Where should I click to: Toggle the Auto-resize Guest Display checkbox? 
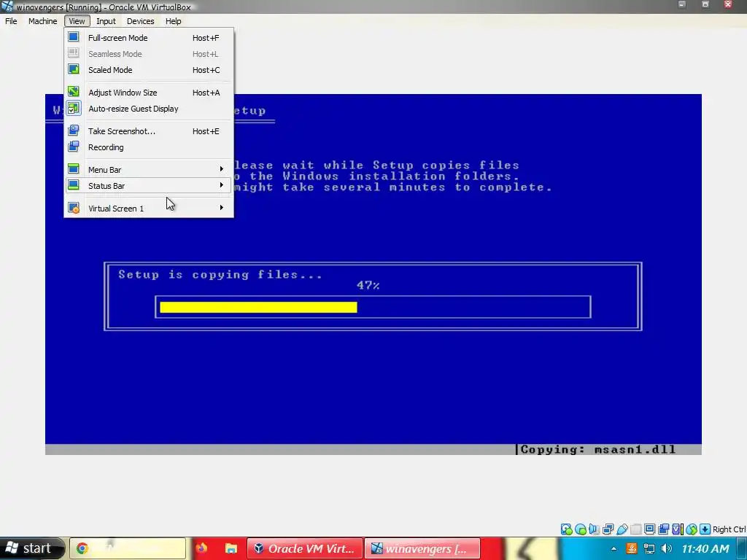(74, 108)
